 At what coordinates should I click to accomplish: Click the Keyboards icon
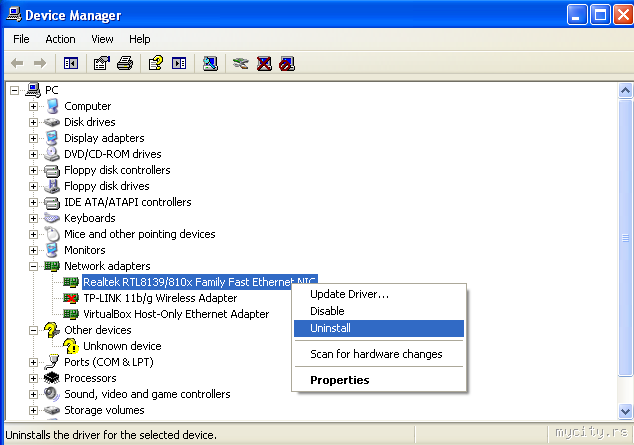coord(52,218)
